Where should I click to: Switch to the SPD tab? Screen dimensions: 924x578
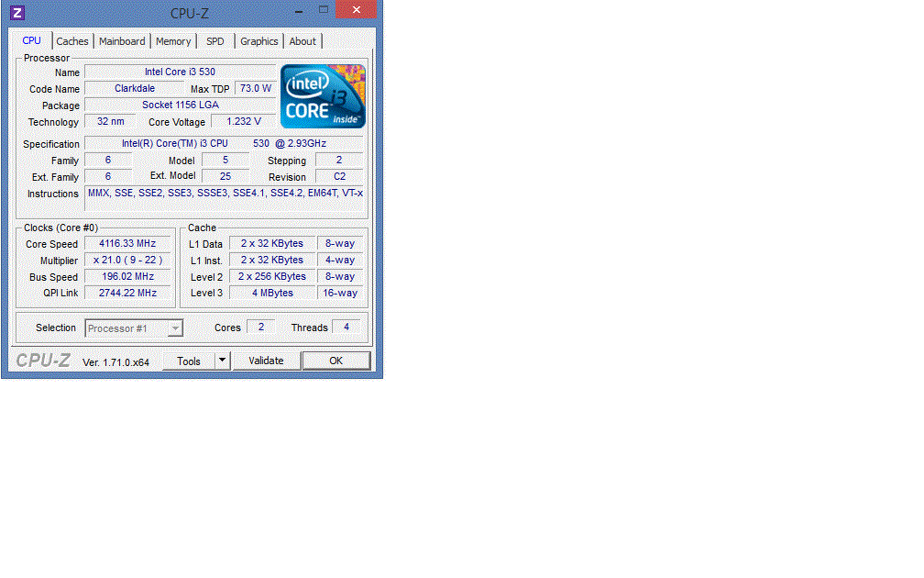pyautogui.click(x=215, y=41)
